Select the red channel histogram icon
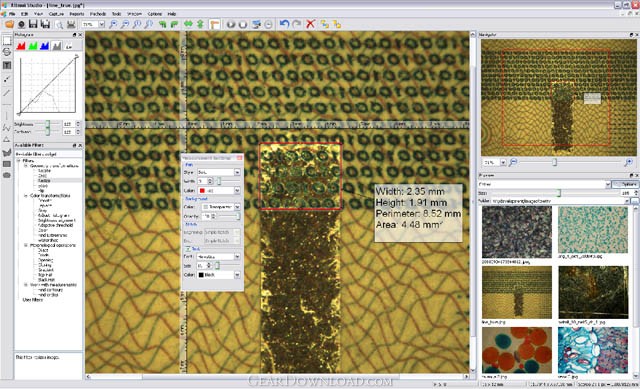 click(21, 46)
